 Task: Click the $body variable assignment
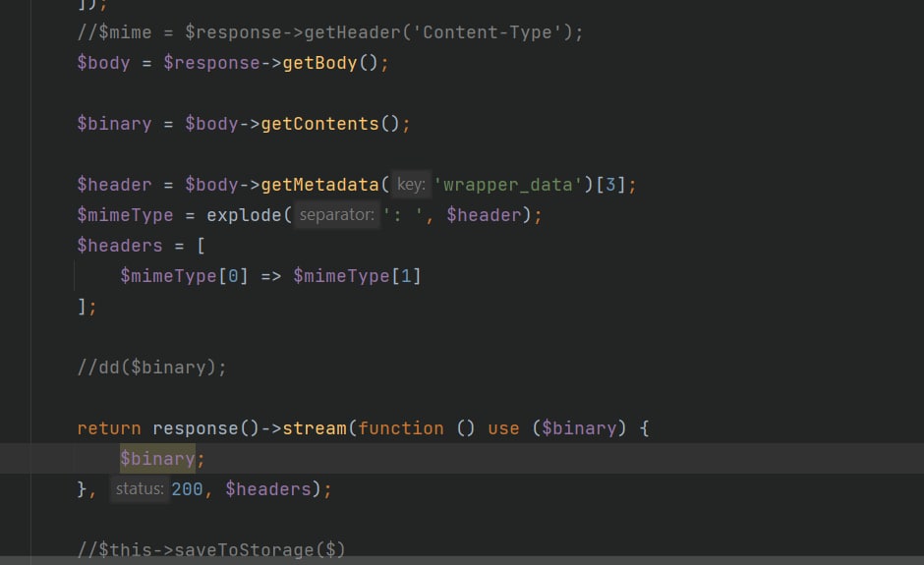(104, 63)
